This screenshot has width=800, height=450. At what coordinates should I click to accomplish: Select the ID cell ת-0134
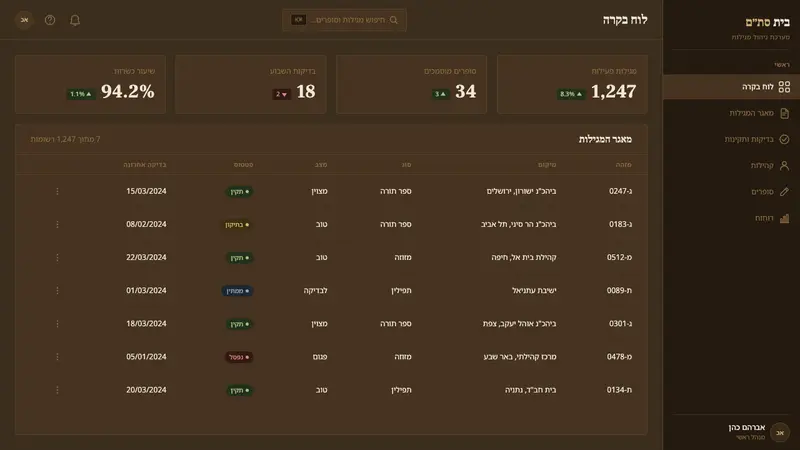tap(619, 390)
